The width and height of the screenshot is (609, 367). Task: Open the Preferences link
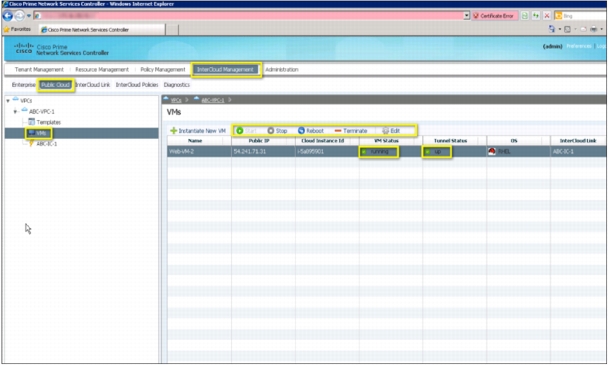coord(579,46)
